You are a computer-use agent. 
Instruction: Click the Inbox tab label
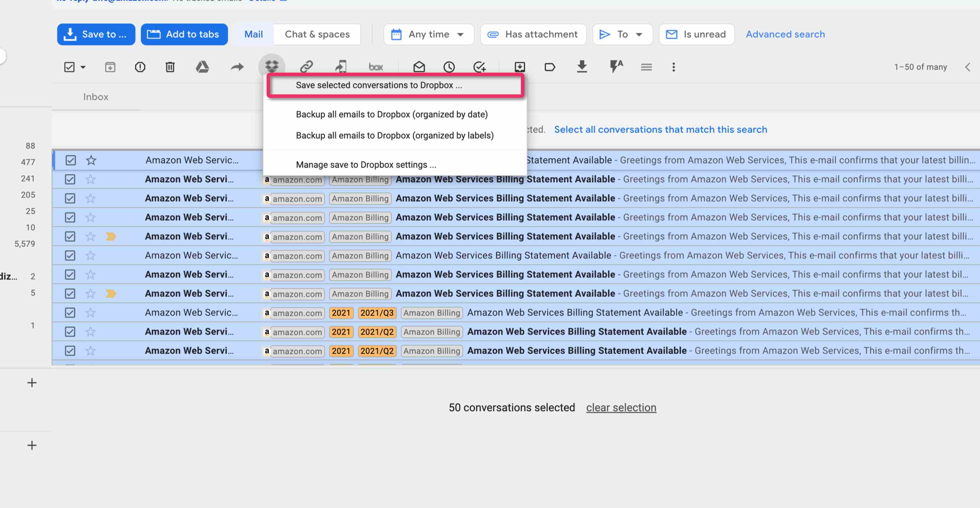[x=96, y=97]
